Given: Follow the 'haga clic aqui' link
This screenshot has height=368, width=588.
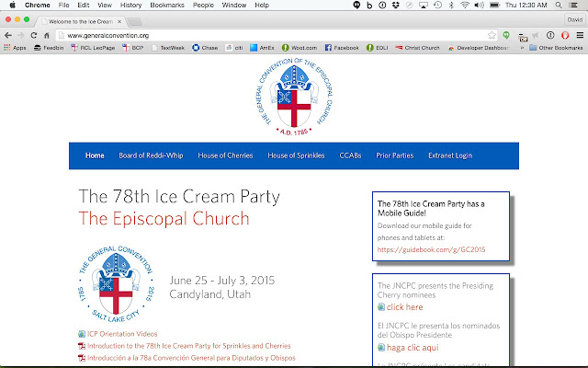Looking at the screenshot, I should click(413, 348).
